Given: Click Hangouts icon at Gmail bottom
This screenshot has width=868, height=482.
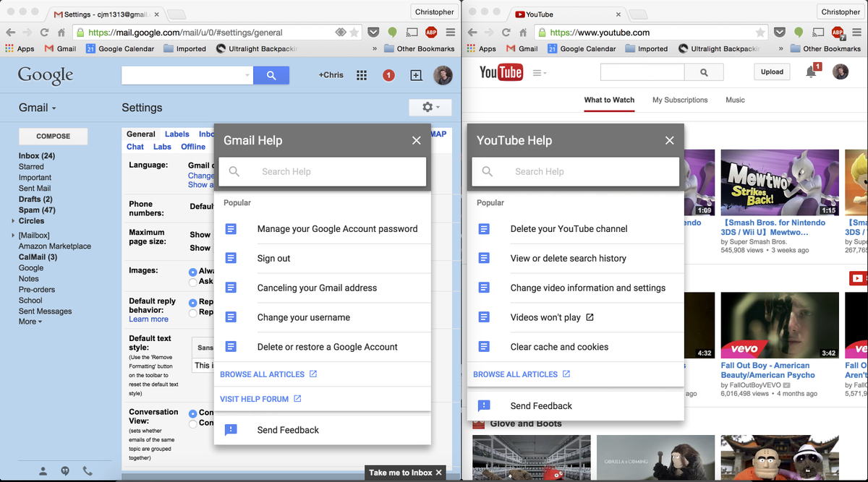Looking at the screenshot, I should point(65,471).
